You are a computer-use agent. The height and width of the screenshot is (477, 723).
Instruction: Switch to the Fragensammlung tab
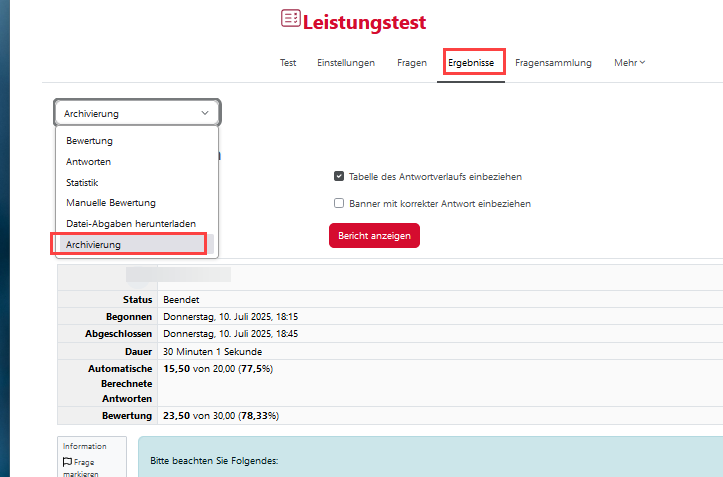point(553,63)
